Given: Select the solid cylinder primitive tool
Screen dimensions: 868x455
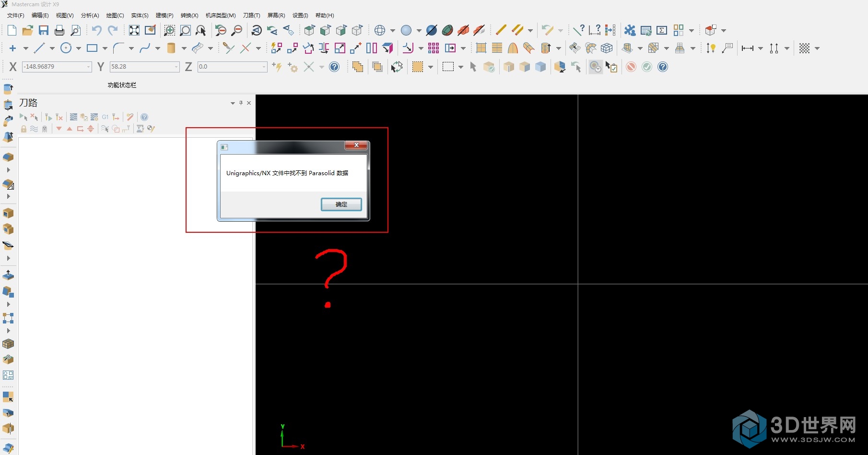Looking at the screenshot, I should pos(171,48).
